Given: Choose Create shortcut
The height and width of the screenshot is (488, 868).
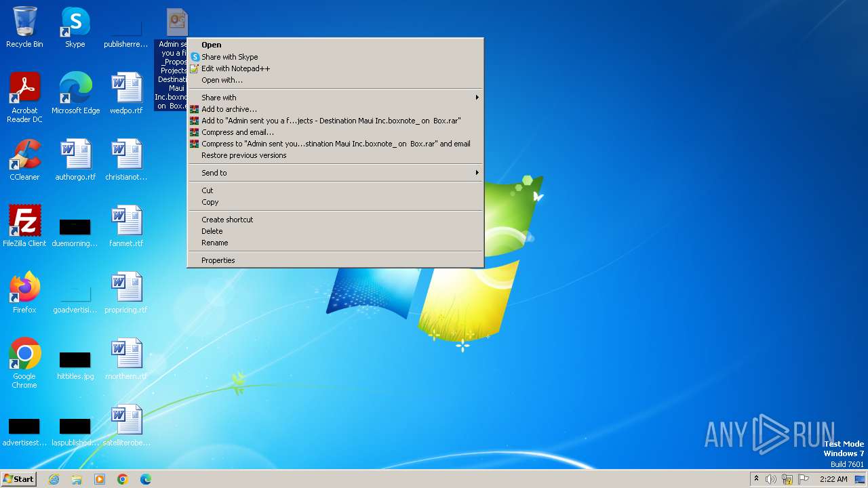Looking at the screenshot, I should click(336, 220).
